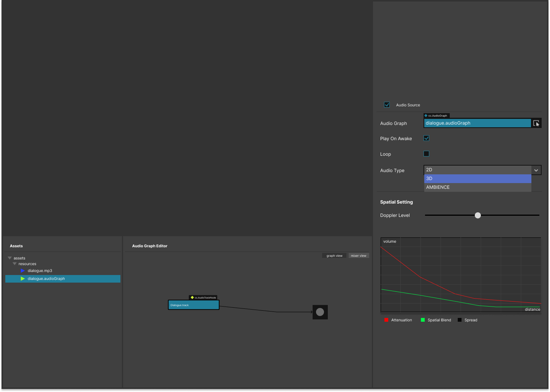Screen dimensions: 550x392
Task: Enable the Loop checkbox
Action: tap(426, 153)
